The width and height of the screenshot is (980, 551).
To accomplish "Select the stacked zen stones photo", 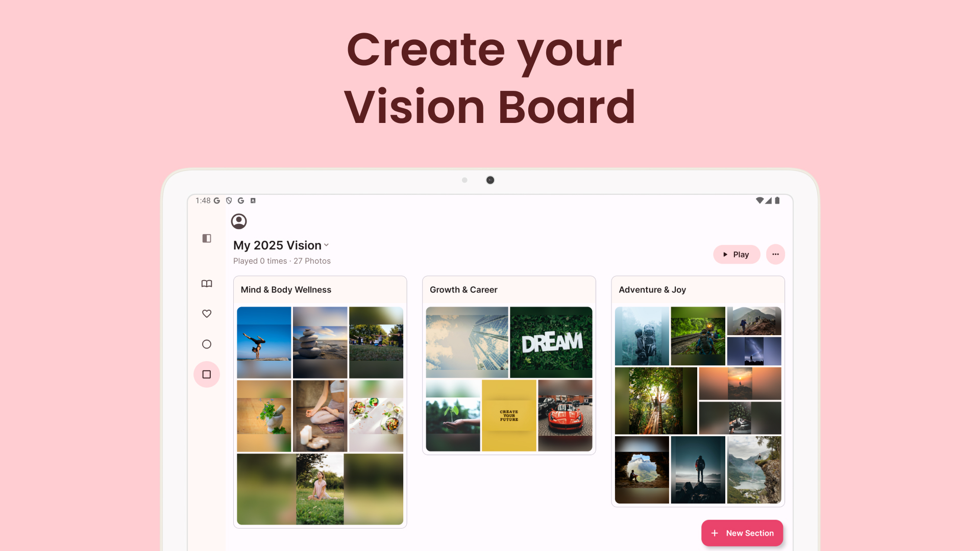I will (x=320, y=342).
